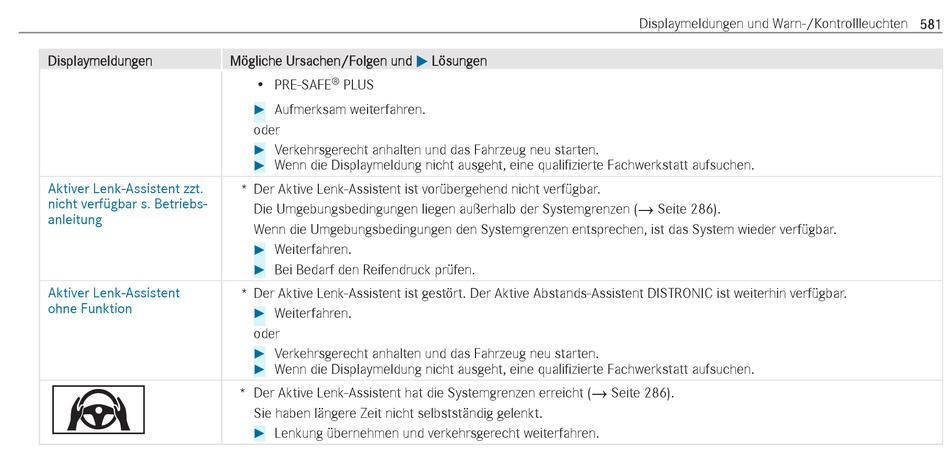Click the steering wheel with hands icon
The width and height of the screenshot is (950, 467).
click(98, 409)
